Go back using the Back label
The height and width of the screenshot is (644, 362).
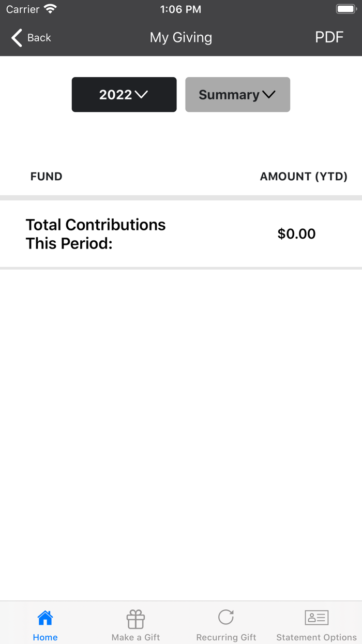click(x=39, y=38)
